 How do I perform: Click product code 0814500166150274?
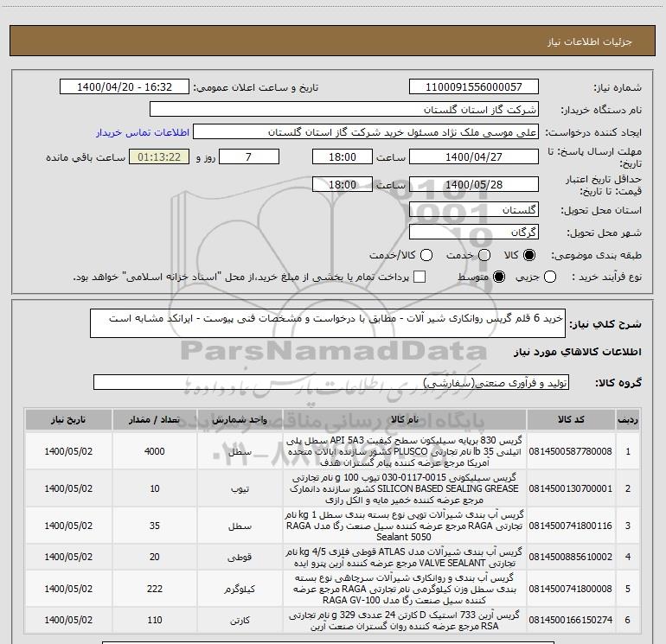[x=571, y=620]
